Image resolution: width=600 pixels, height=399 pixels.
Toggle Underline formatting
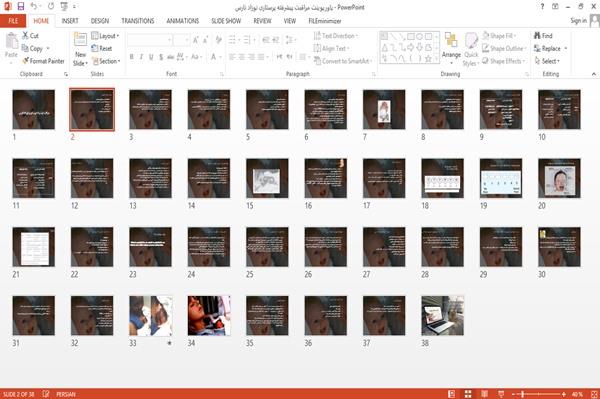(151, 57)
